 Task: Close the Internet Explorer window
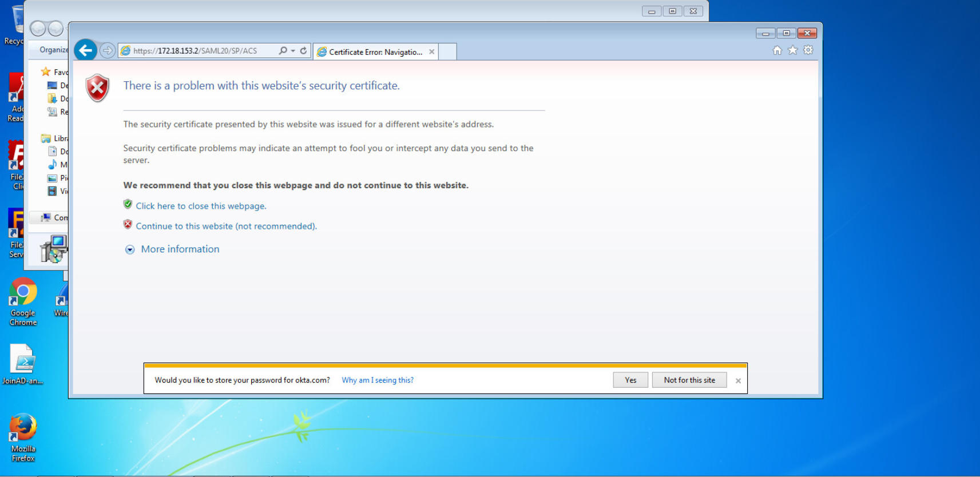coord(807,33)
